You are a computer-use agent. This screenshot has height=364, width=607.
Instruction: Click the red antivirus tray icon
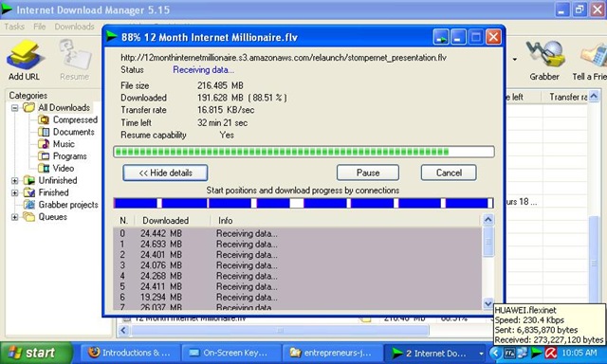[551, 353]
